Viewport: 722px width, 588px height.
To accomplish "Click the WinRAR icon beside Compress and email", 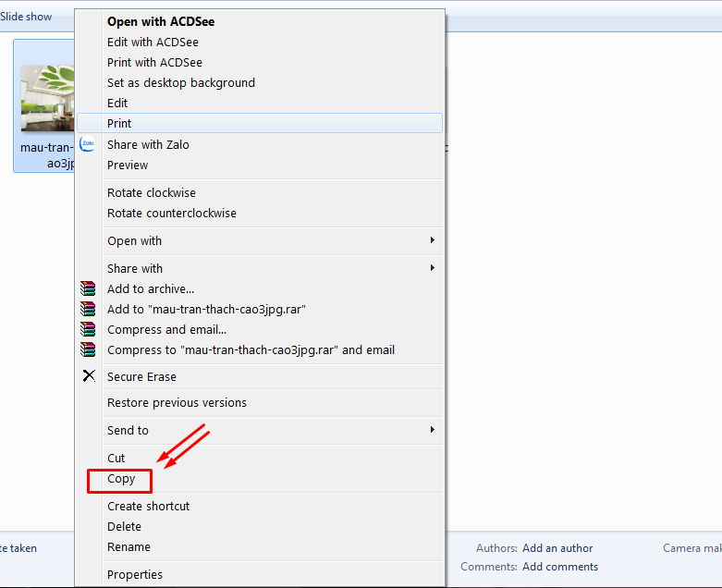I will pyautogui.click(x=88, y=330).
